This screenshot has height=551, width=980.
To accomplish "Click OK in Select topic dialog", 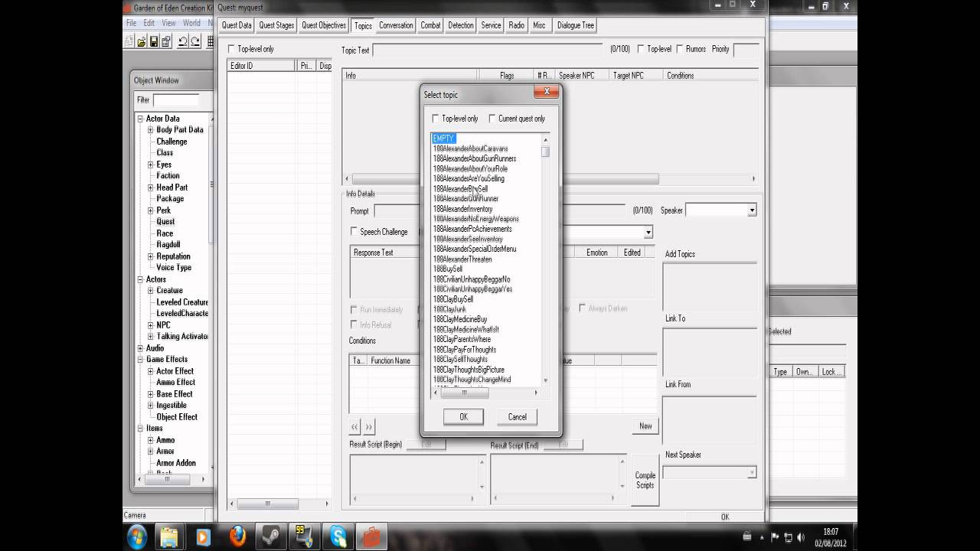I will click(x=463, y=417).
